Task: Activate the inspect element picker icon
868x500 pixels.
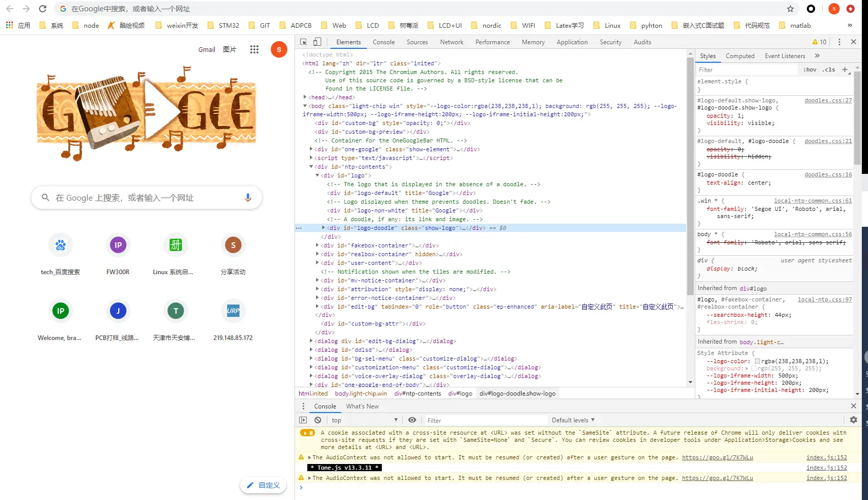Action: pos(304,42)
